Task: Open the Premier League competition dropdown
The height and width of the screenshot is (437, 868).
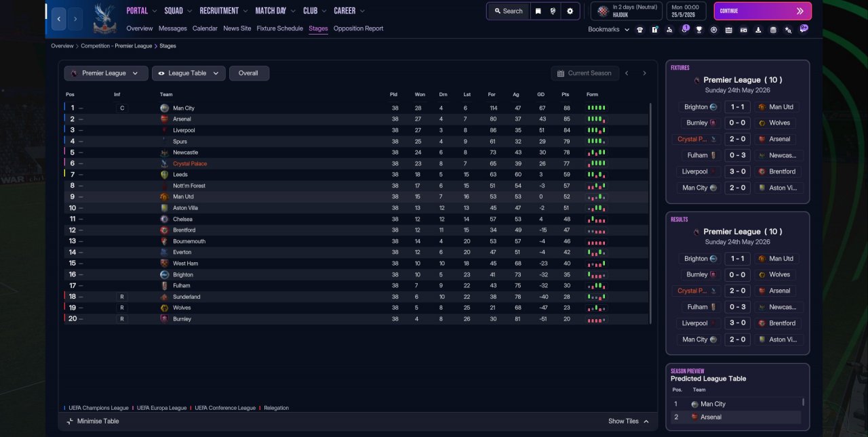Action: click(x=106, y=73)
